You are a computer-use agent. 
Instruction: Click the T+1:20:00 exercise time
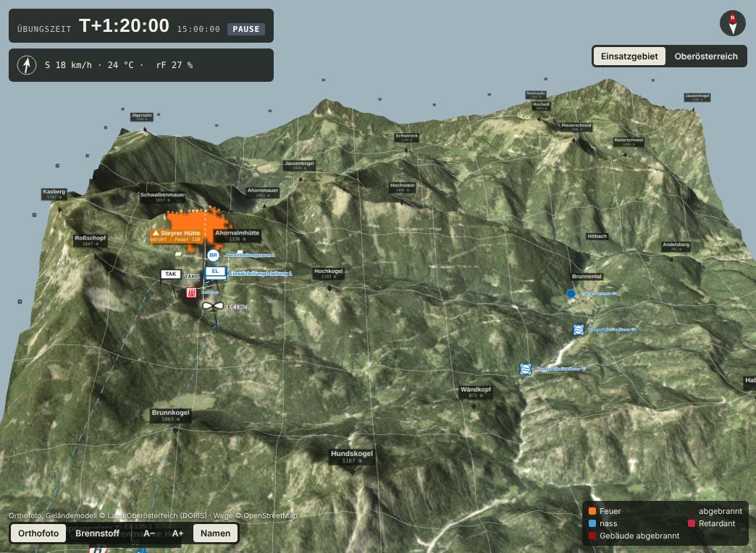pyautogui.click(x=124, y=25)
